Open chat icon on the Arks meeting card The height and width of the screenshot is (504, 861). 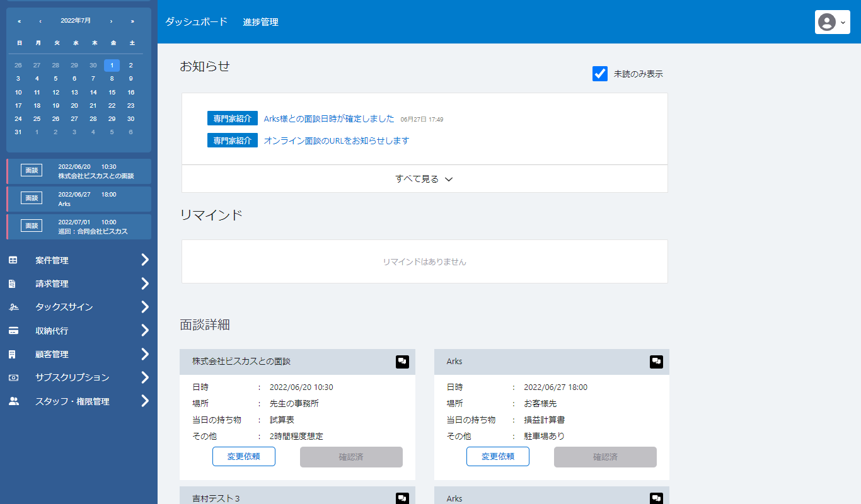[656, 362]
